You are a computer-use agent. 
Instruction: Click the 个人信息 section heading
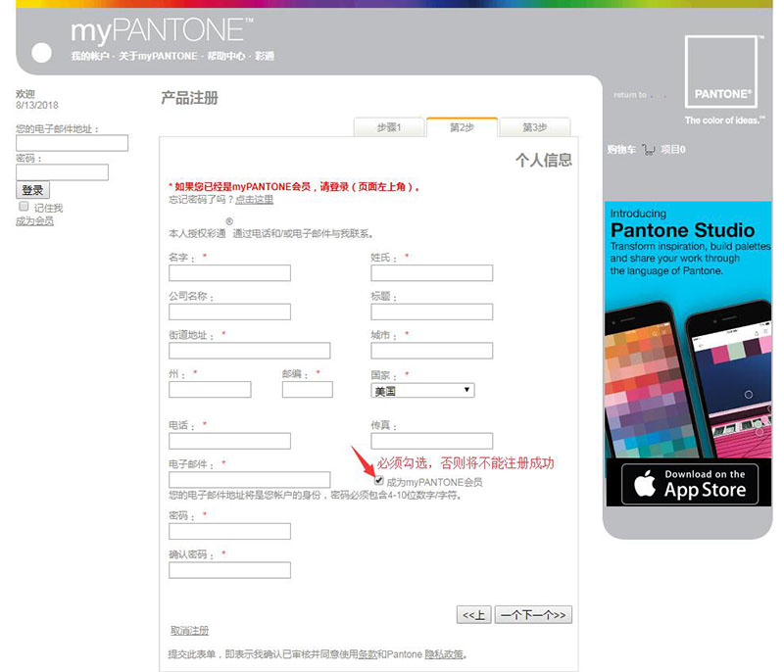(544, 161)
